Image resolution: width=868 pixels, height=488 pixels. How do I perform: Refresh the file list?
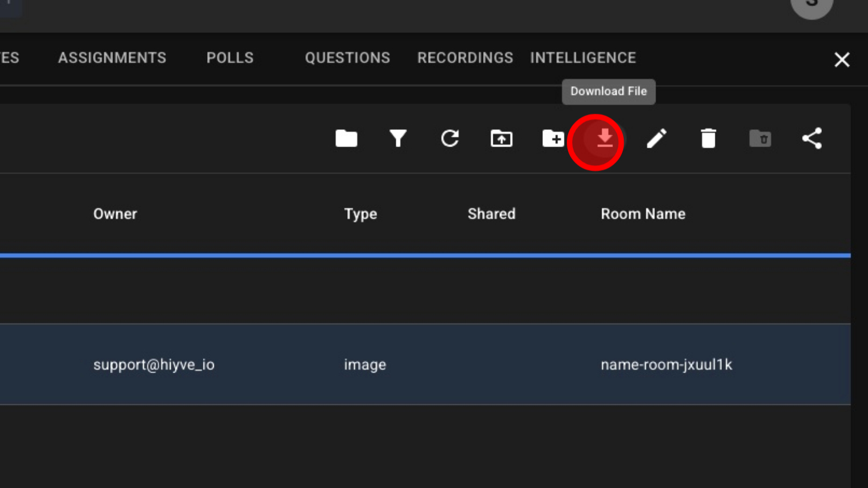coord(450,139)
